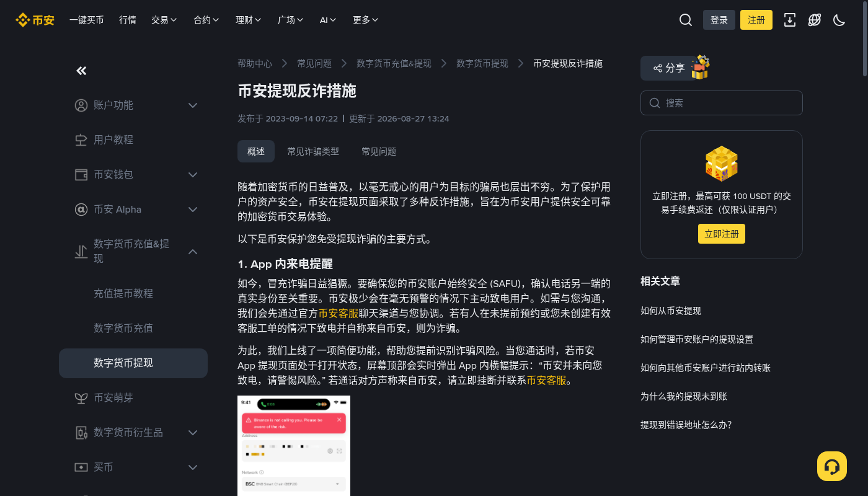Click the 币安 Alpha icon
The image size is (868, 496).
tap(81, 210)
